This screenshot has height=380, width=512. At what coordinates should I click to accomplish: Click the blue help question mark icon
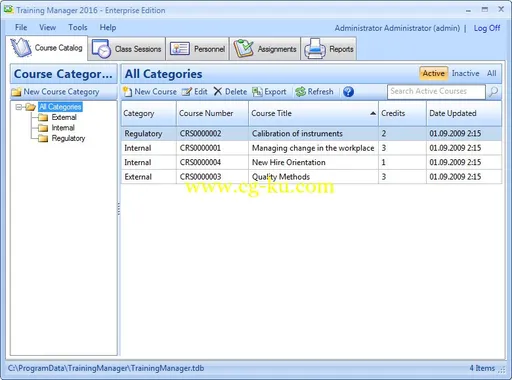click(x=348, y=92)
